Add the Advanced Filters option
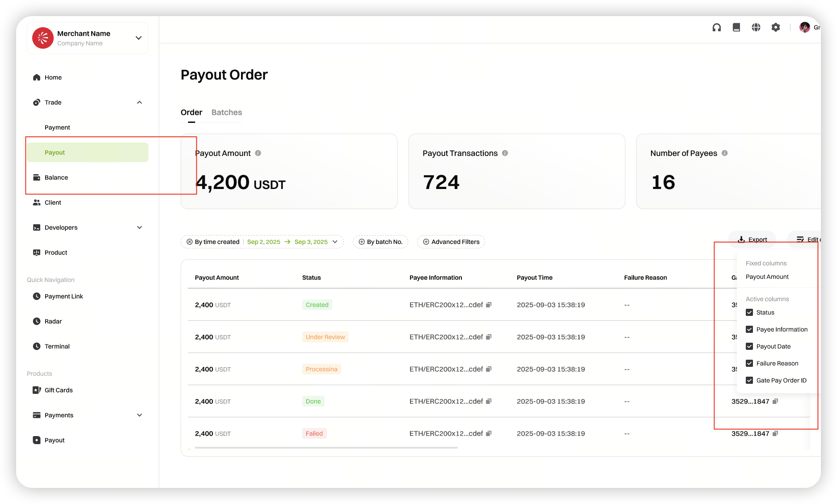837x504 pixels. (451, 242)
